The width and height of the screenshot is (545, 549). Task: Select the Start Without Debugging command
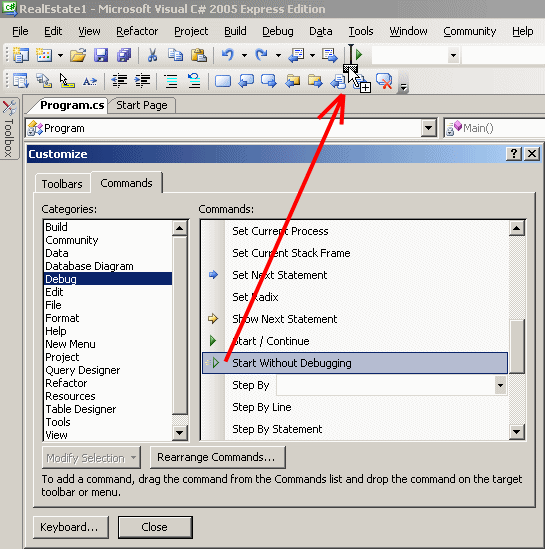[355, 363]
